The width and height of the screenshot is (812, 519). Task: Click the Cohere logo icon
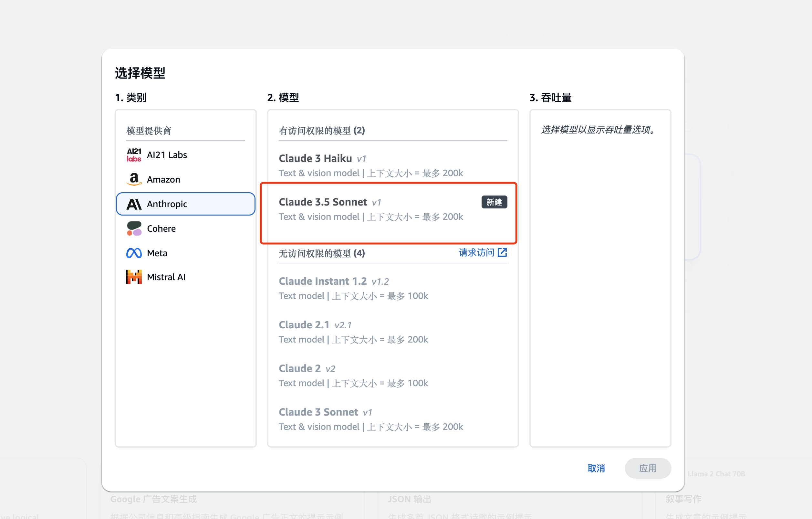[x=134, y=228]
